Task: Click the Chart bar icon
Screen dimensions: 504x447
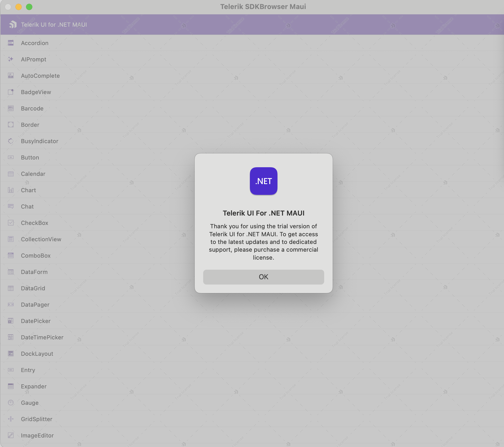Action: point(11,190)
